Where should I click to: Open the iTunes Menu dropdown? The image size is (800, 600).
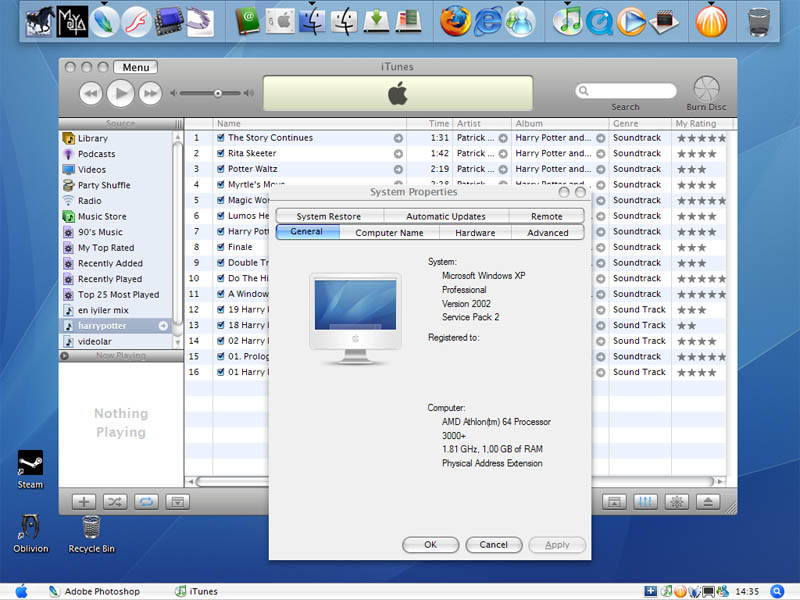[136, 67]
